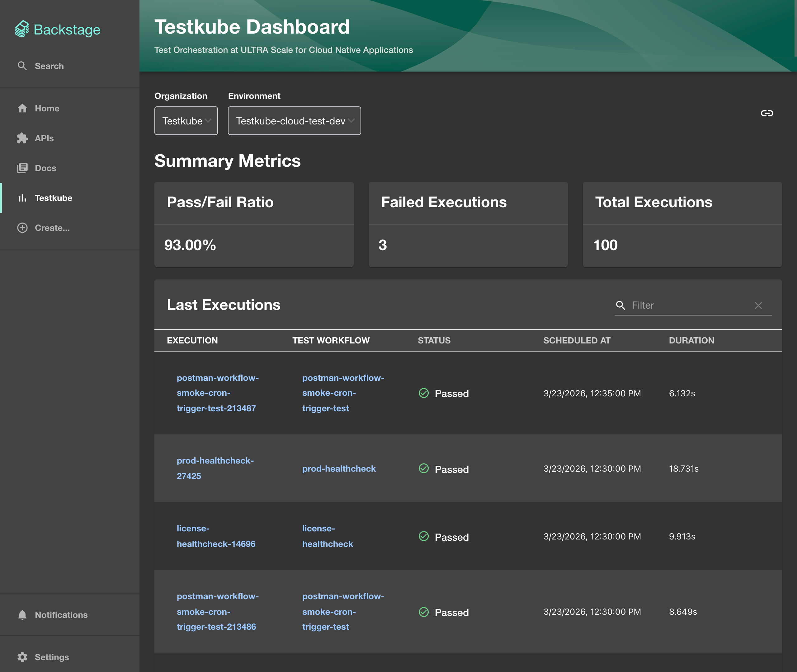Switch to the Testkube sidebar section

coord(53,198)
